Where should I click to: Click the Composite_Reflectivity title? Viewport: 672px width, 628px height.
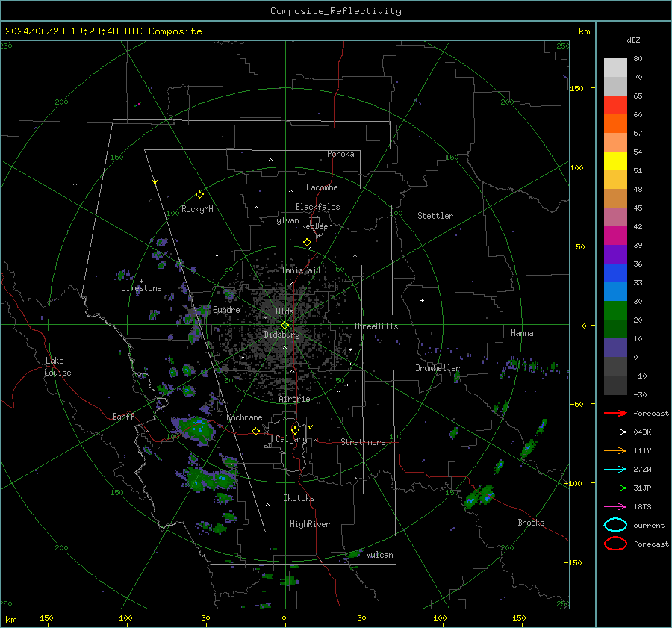[336, 11]
